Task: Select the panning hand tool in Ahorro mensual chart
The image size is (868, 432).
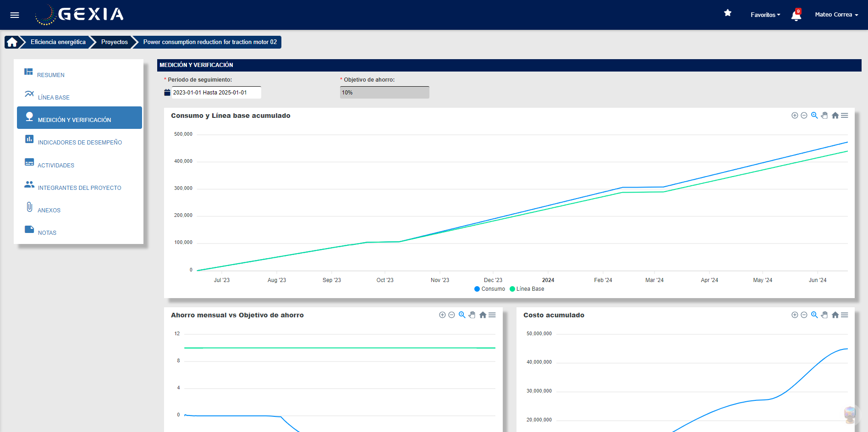Action: pyautogui.click(x=472, y=315)
